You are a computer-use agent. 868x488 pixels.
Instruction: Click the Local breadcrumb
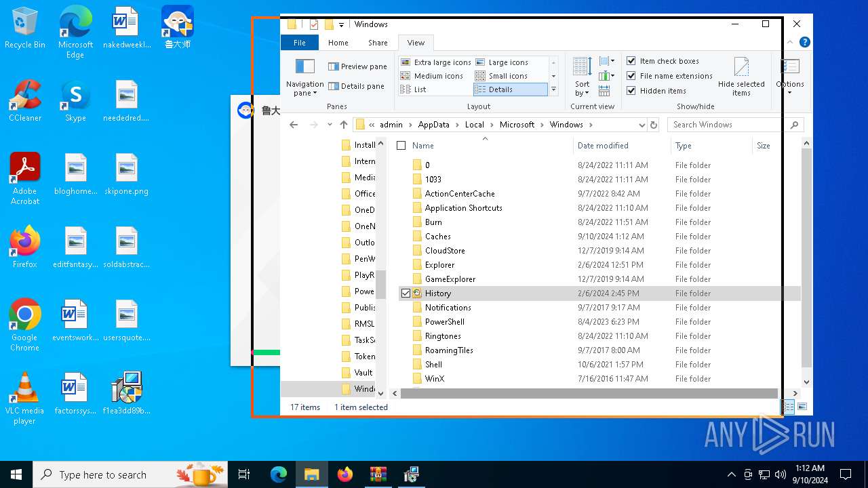tap(474, 125)
